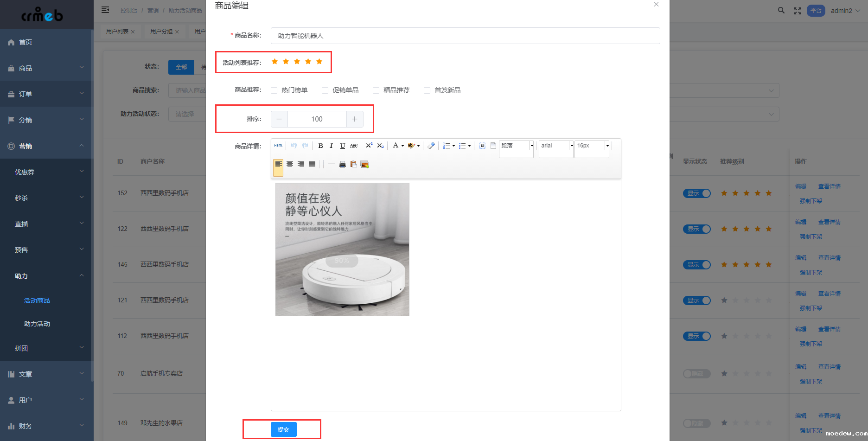Screen dimensions: 868x441
Task: Apply underline in the detail editor
Action: 342,146
